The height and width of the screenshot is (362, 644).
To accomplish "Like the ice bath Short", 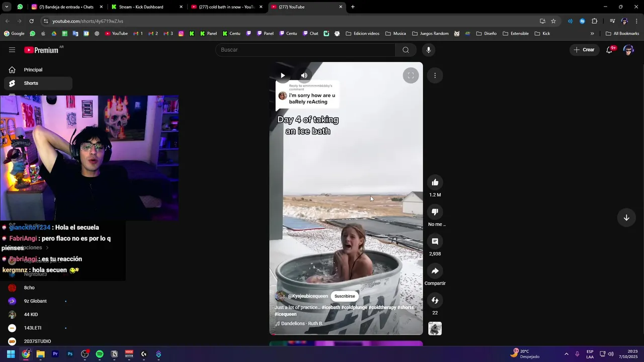I will (x=435, y=183).
